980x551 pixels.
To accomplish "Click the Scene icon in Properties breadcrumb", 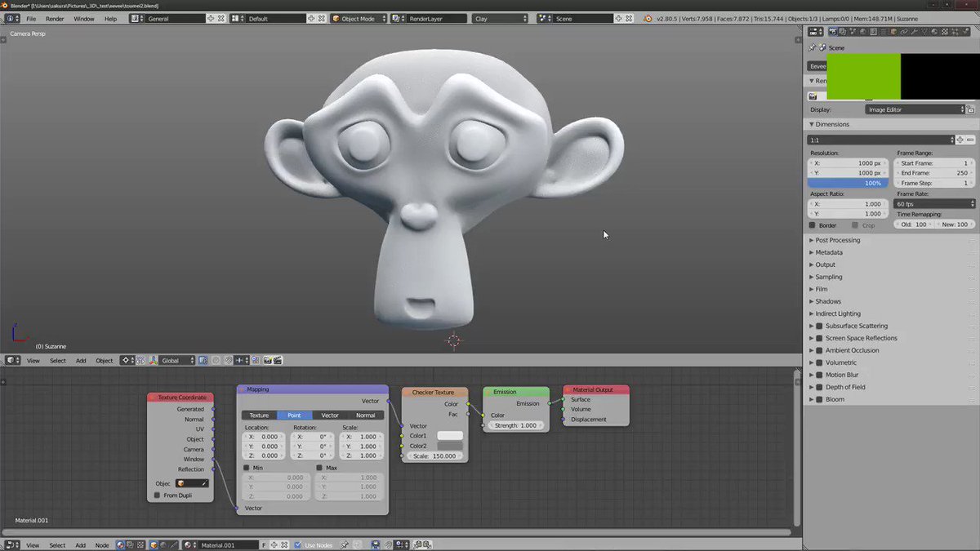I will tap(822, 48).
